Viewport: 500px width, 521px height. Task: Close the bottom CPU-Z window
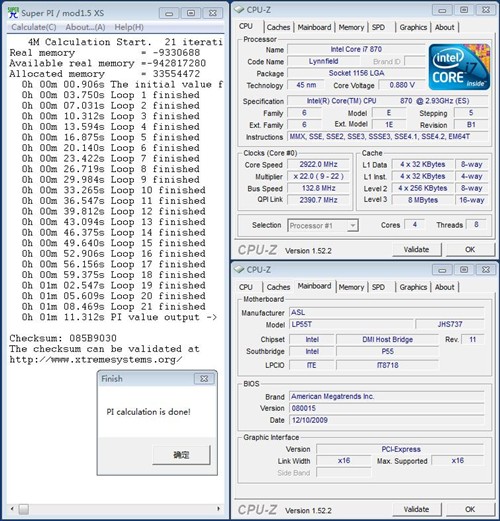pyautogui.click(x=486, y=270)
